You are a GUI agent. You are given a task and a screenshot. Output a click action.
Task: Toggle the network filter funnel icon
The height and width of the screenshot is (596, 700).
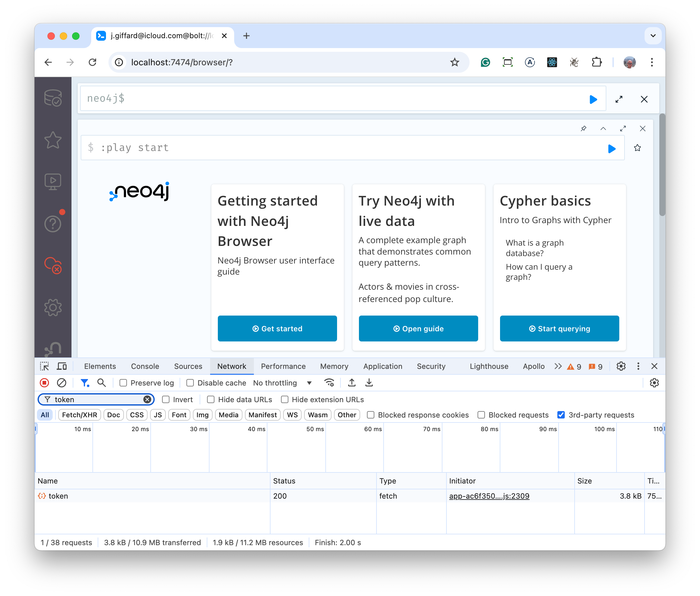click(x=85, y=383)
